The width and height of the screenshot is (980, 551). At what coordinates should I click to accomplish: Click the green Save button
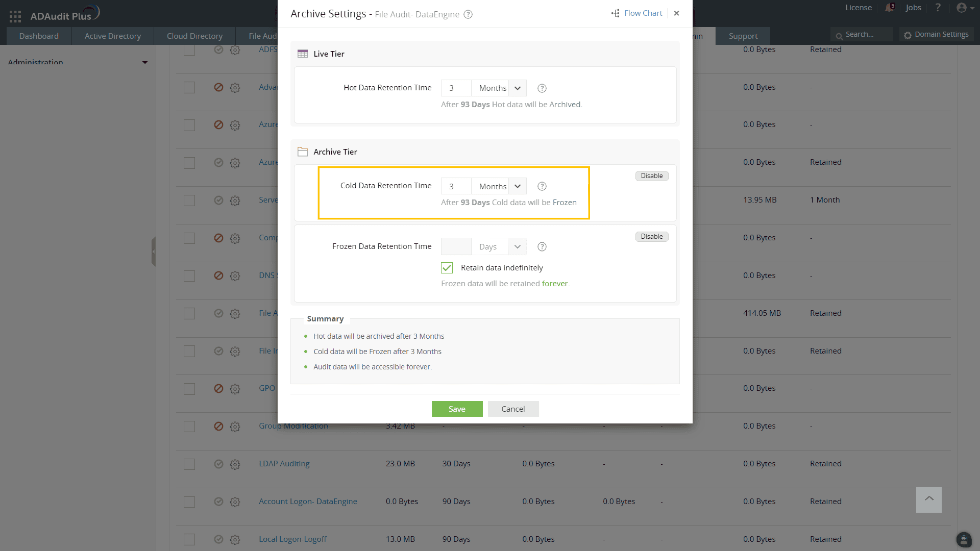pos(457,409)
